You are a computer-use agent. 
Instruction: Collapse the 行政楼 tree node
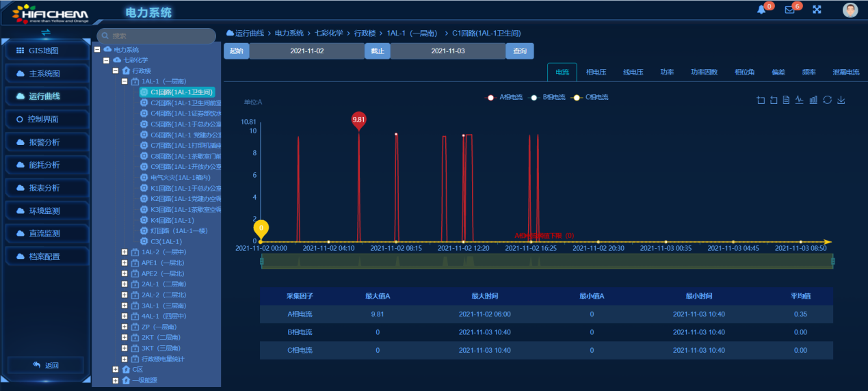(x=116, y=70)
